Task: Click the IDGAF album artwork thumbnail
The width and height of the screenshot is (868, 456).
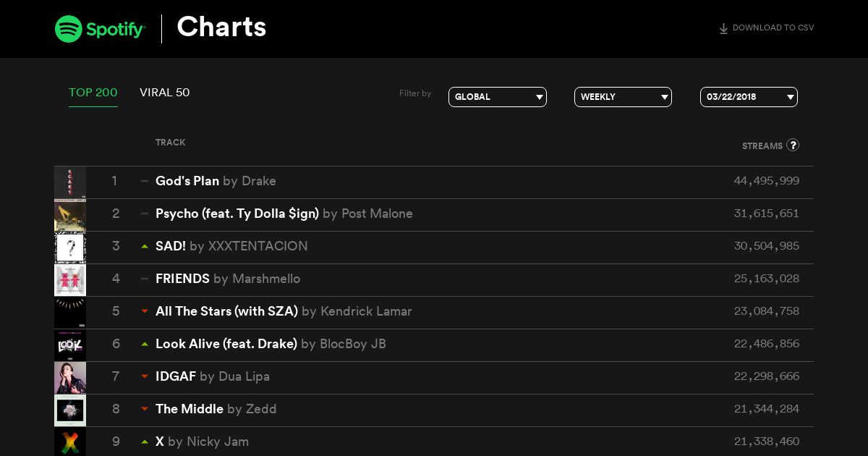Action: tap(70, 378)
